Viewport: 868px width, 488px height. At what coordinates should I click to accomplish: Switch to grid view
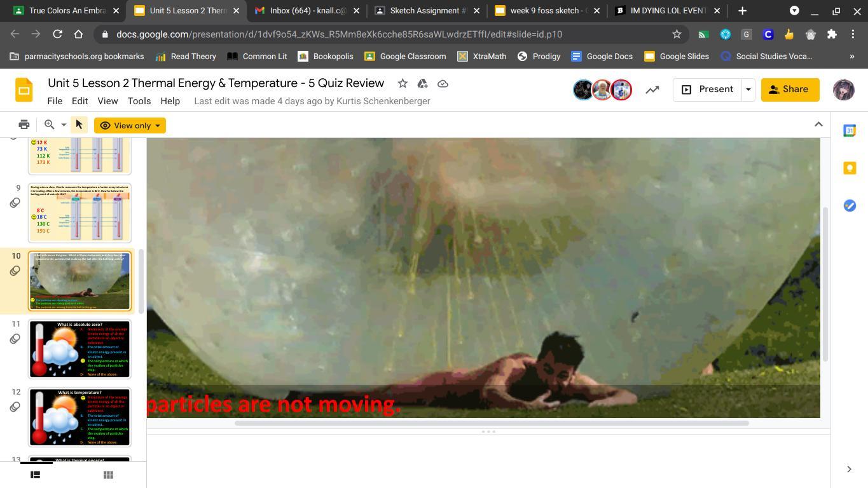[108, 475]
